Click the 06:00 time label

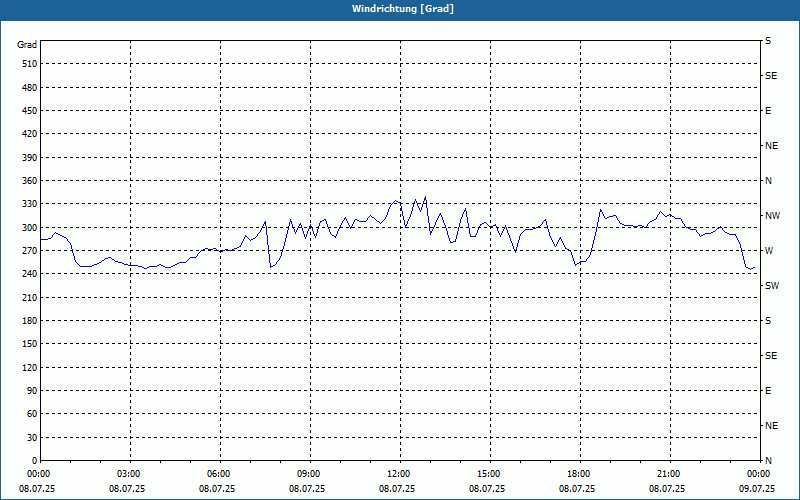[x=218, y=474]
